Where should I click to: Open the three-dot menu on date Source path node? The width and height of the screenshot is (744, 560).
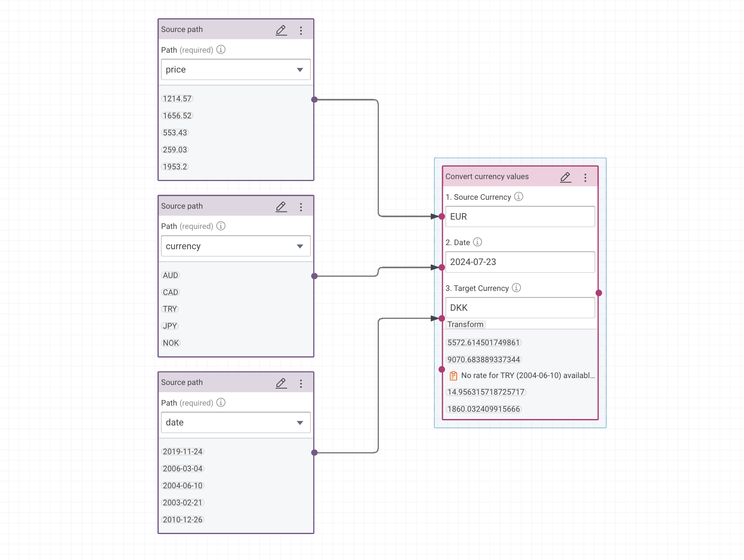pyautogui.click(x=301, y=384)
